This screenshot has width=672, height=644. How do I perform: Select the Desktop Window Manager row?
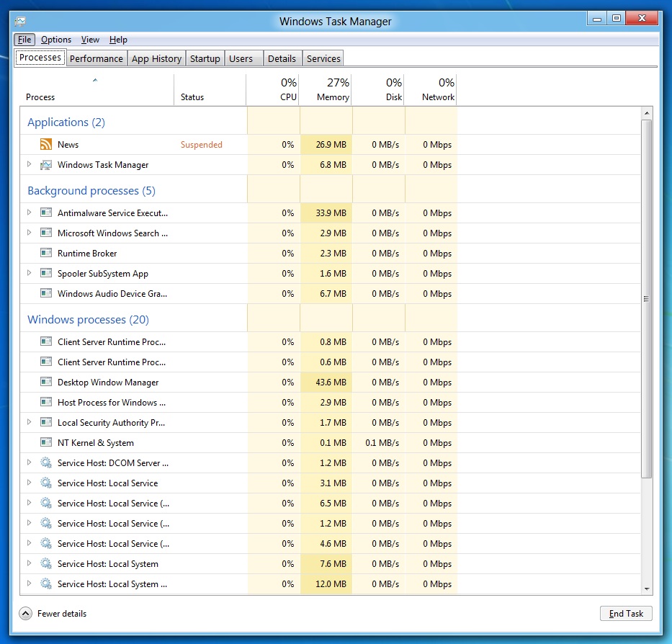[330, 382]
